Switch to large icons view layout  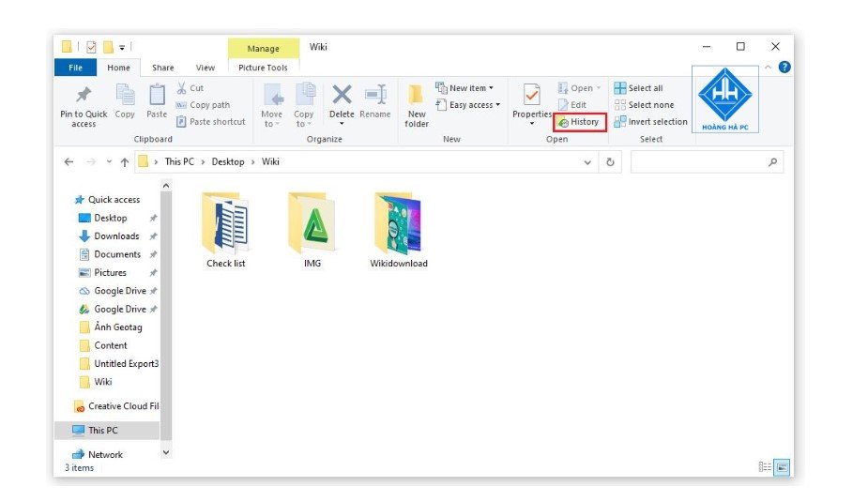click(782, 467)
